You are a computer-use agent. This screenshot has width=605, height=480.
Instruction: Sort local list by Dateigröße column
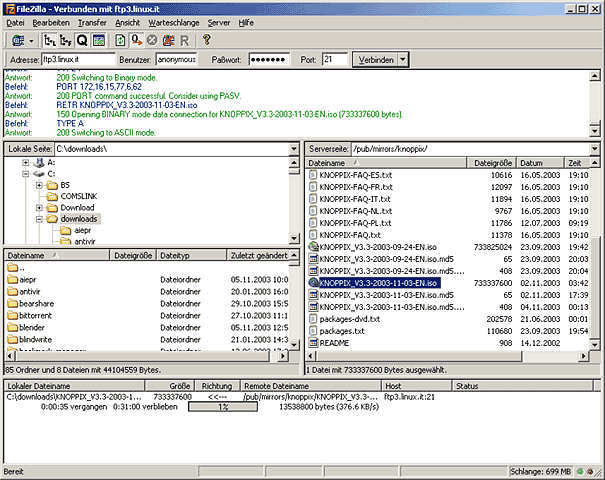133,255
